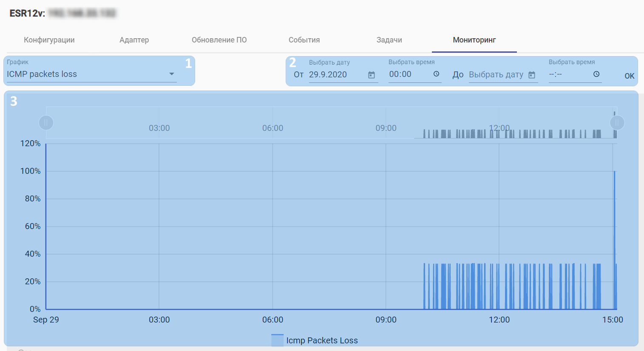Open ICMP packets loss chart selector
Image resolution: width=644 pixels, height=351 pixels.
coord(85,74)
